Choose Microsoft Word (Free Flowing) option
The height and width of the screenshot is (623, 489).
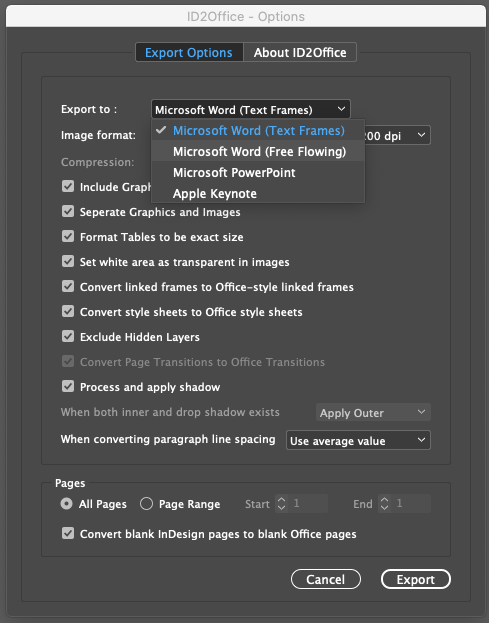coord(258,151)
